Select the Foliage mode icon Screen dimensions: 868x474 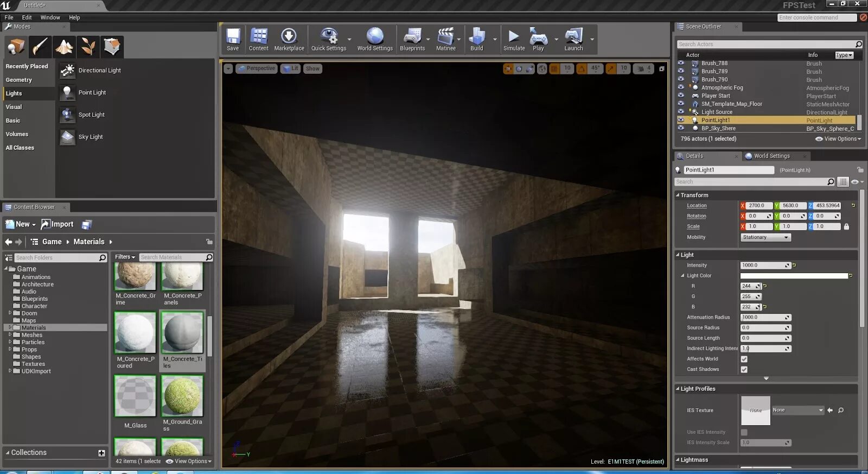point(88,47)
